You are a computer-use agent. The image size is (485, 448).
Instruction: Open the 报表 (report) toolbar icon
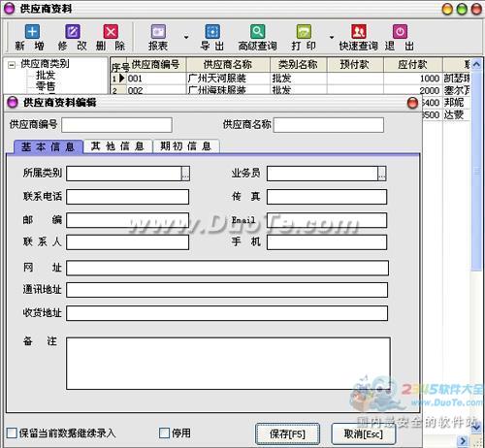coord(158,32)
